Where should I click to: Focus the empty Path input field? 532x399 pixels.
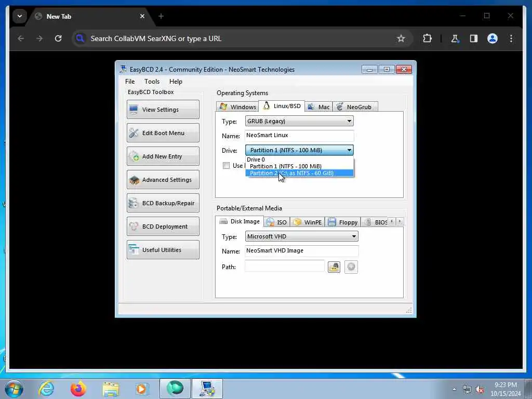tap(285, 267)
